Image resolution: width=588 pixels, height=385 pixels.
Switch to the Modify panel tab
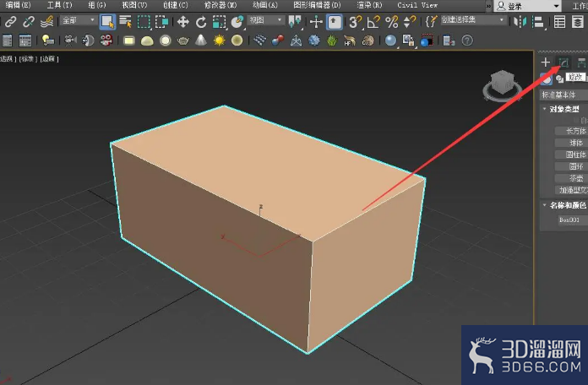[563, 62]
